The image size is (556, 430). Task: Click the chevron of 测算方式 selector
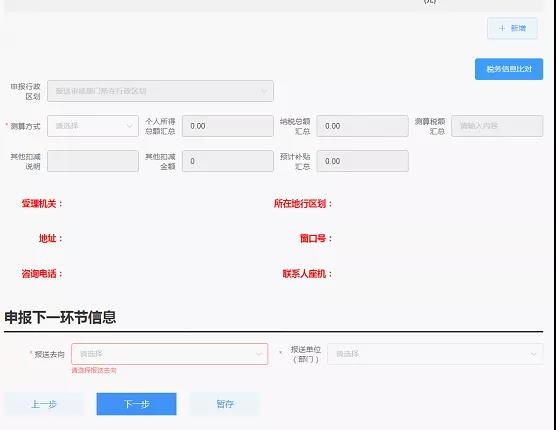[x=129, y=126]
